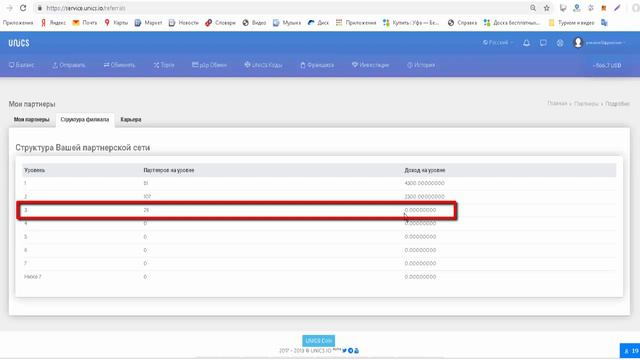Open the Twitter icon in footer
The image size is (640, 360).
(x=344, y=351)
